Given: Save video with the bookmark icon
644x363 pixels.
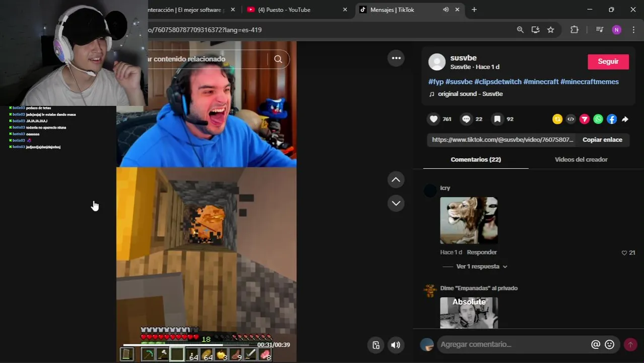Looking at the screenshot, I should pyautogui.click(x=497, y=119).
